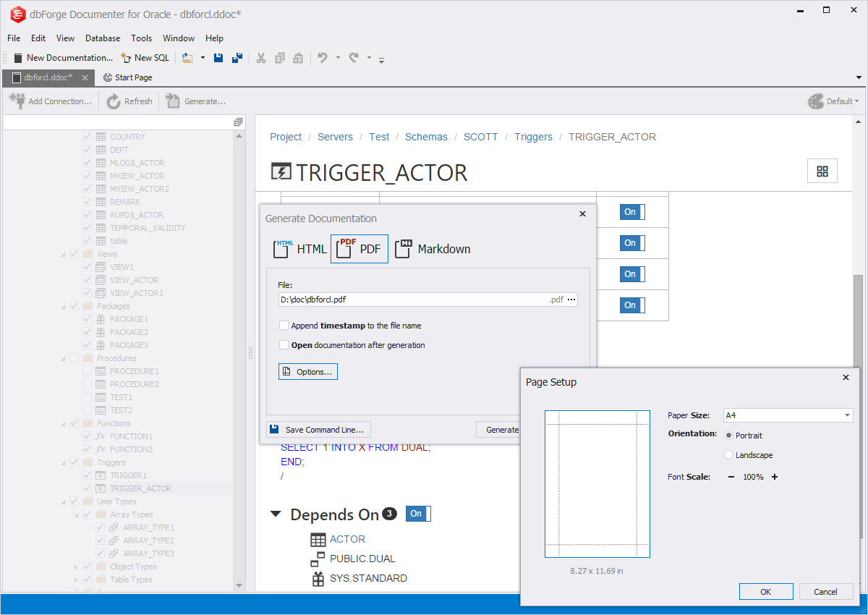The image size is (868, 615).
Task: Increase font scale with plus button
Action: point(775,477)
